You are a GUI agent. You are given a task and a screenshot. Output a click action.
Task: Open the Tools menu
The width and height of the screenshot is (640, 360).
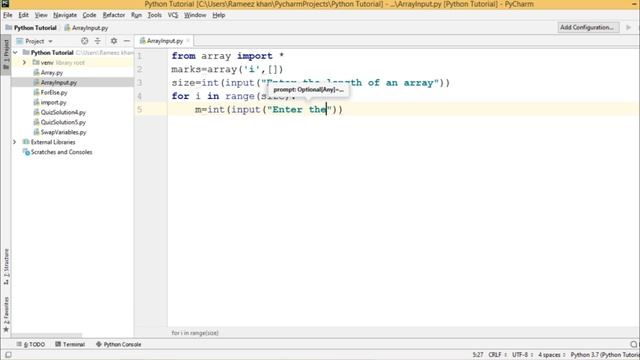155,15
